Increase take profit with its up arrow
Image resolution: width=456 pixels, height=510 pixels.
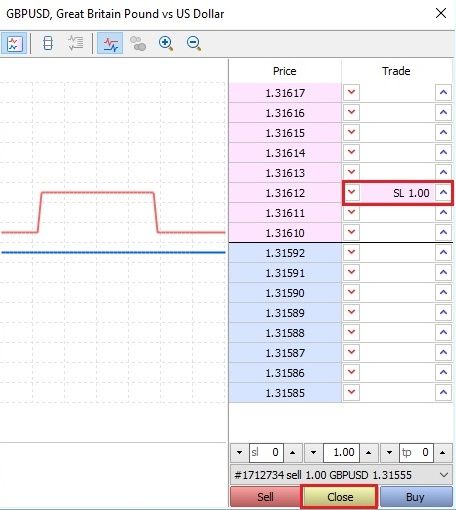(443, 452)
